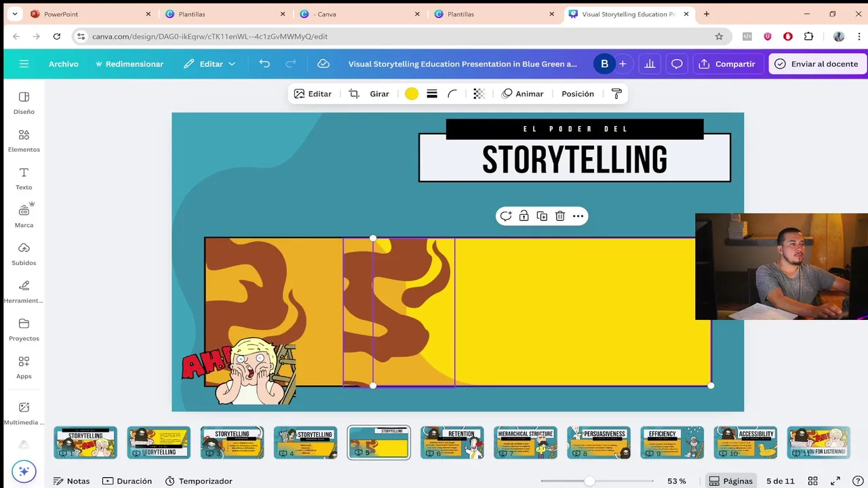Click the Animar button

click(522, 94)
